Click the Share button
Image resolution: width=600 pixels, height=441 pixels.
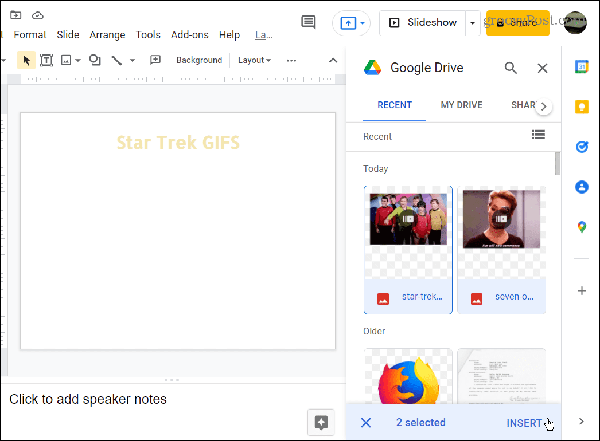[x=518, y=23]
